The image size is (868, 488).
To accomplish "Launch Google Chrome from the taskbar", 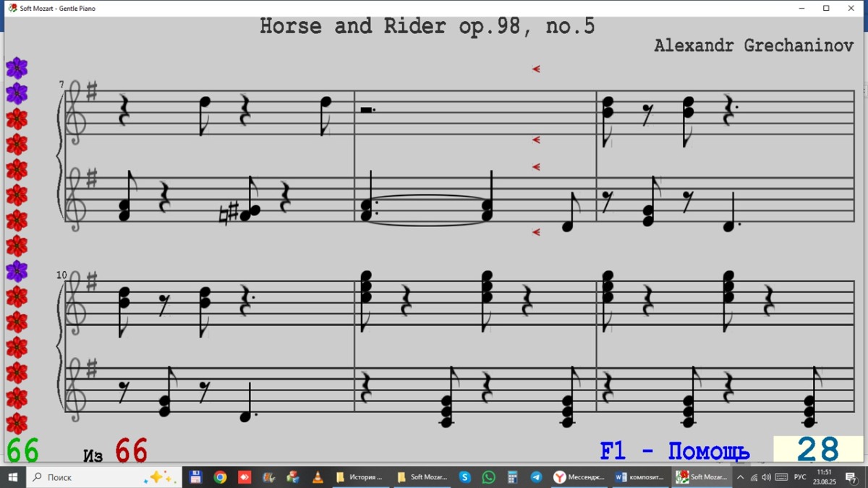I will coord(220,477).
